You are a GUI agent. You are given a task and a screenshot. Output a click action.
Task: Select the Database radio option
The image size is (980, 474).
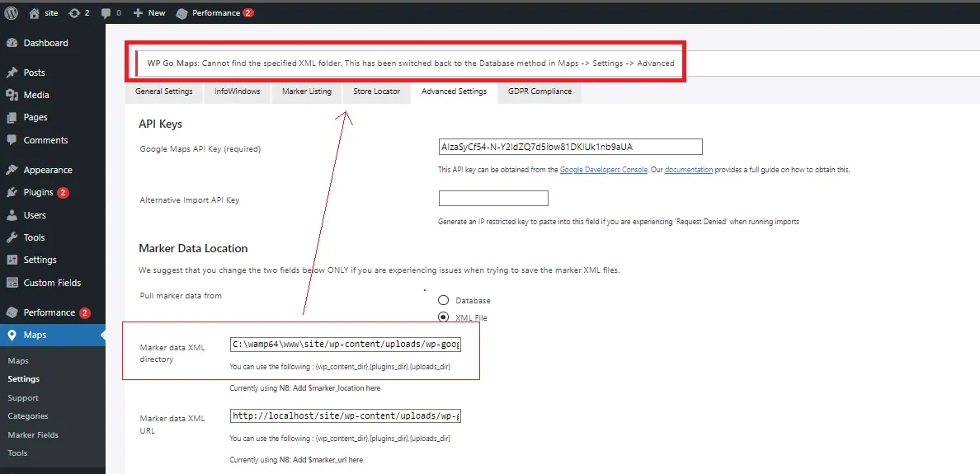(x=443, y=300)
